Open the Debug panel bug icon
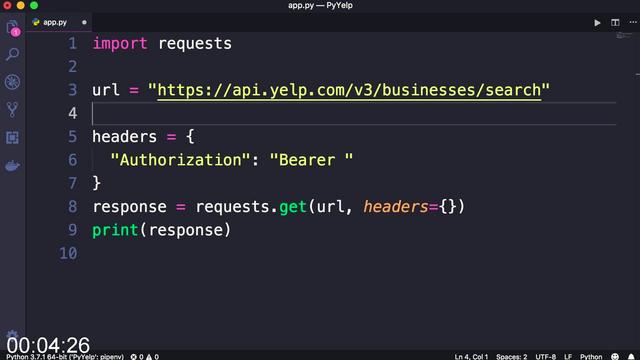The height and width of the screenshot is (360, 640). click(x=12, y=82)
